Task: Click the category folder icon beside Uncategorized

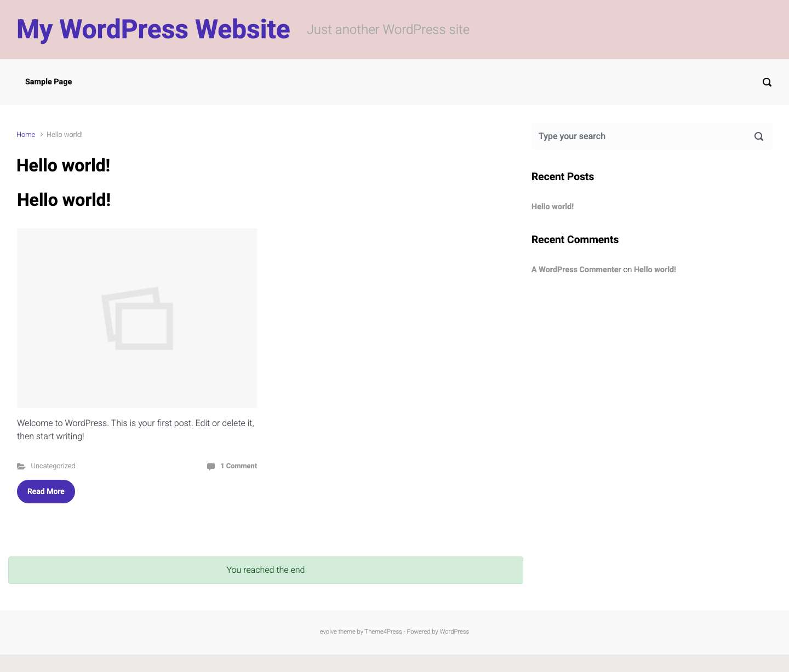Action: coord(21,466)
